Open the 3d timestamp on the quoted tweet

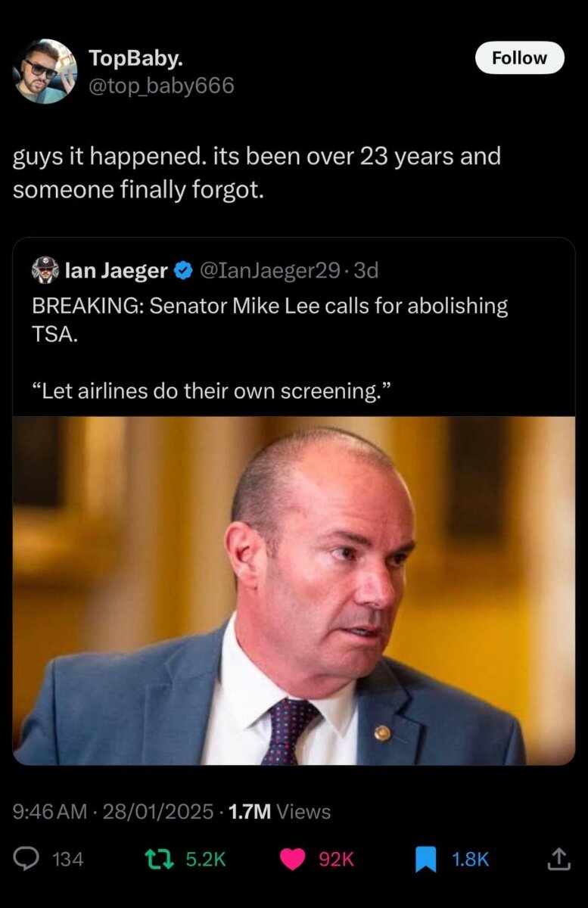pos(366,270)
